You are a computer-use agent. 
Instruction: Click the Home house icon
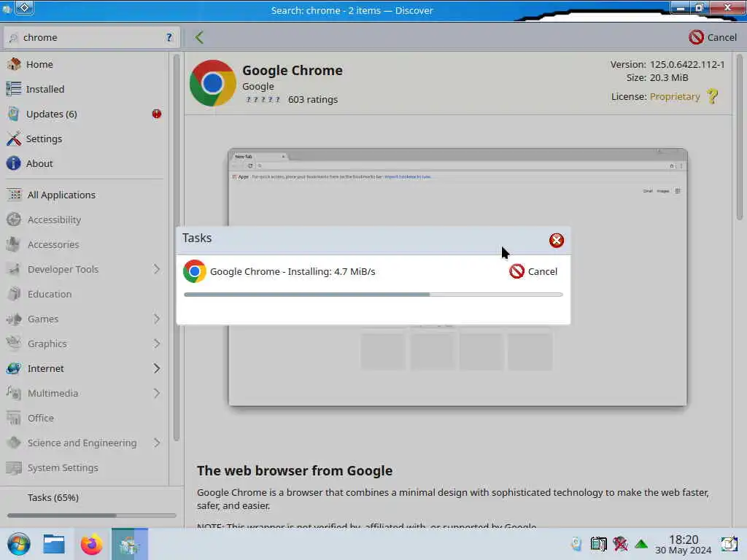[x=14, y=64]
